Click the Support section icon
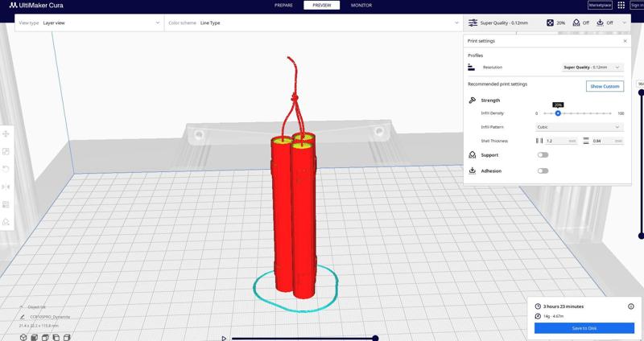This screenshot has height=341, width=644. (x=473, y=155)
